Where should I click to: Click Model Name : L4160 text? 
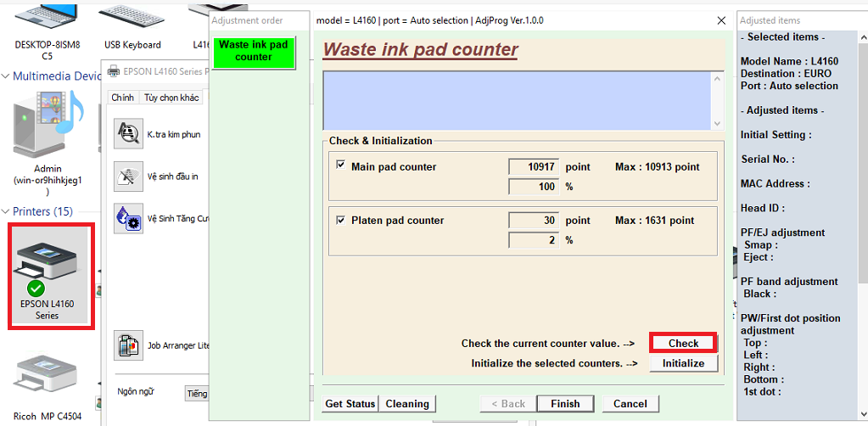tap(789, 61)
